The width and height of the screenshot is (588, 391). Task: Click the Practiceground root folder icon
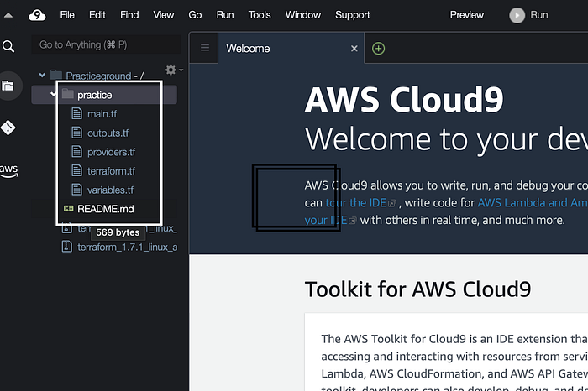click(x=56, y=75)
